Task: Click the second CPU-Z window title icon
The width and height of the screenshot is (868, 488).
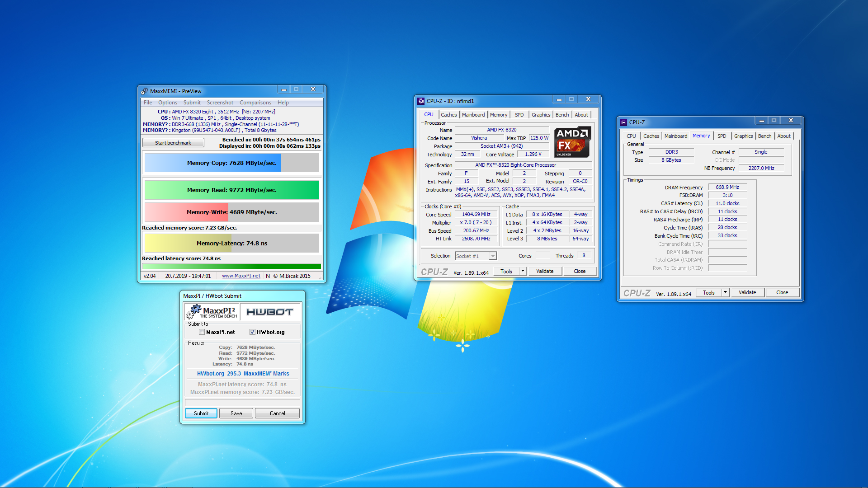Action: pos(623,122)
